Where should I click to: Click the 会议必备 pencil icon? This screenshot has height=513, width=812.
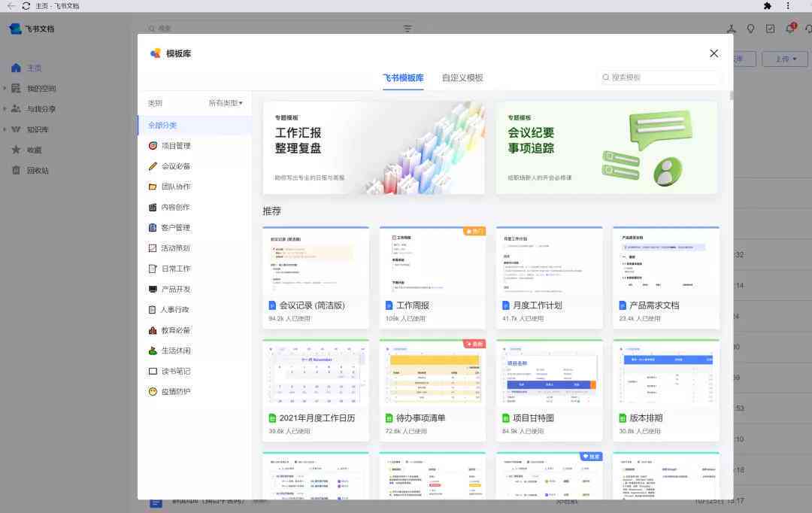point(153,166)
